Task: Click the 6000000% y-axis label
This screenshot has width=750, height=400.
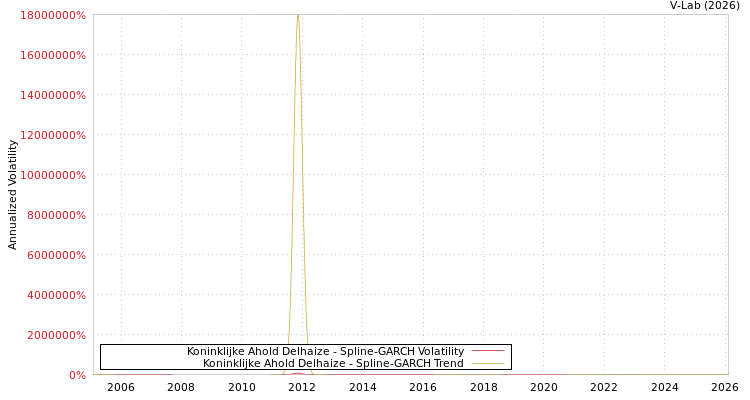Action: (56, 255)
